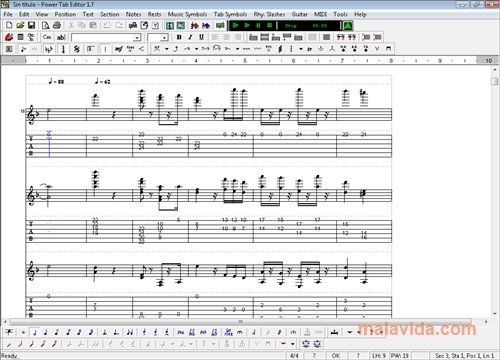Open the Tools menu
The image size is (500, 360).
pyautogui.click(x=340, y=14)
